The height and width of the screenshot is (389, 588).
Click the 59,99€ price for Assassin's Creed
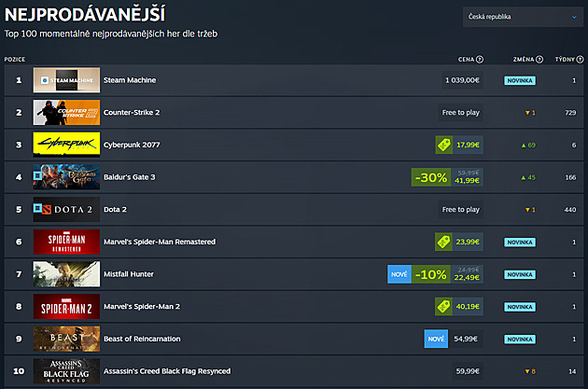tap(467, 371)
